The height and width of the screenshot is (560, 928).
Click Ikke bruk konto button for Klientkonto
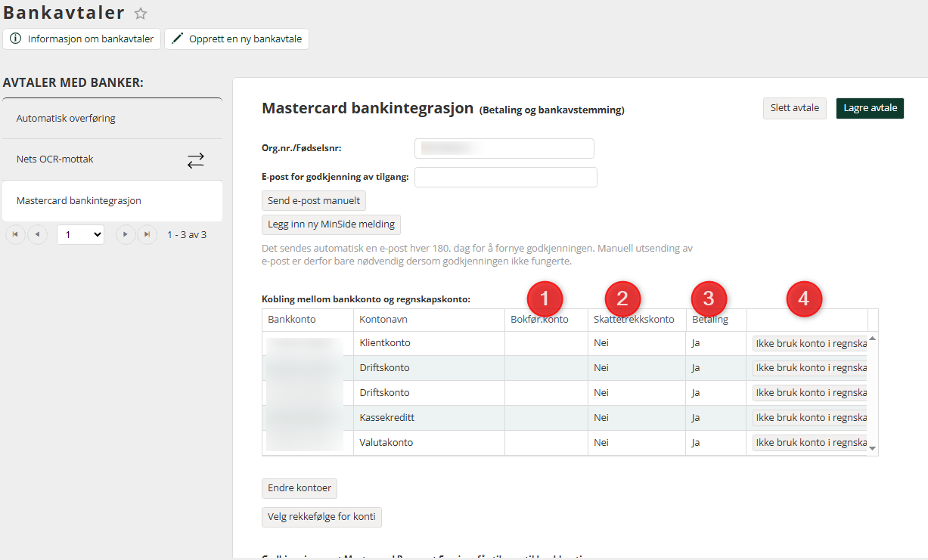(x=809, y=343)
